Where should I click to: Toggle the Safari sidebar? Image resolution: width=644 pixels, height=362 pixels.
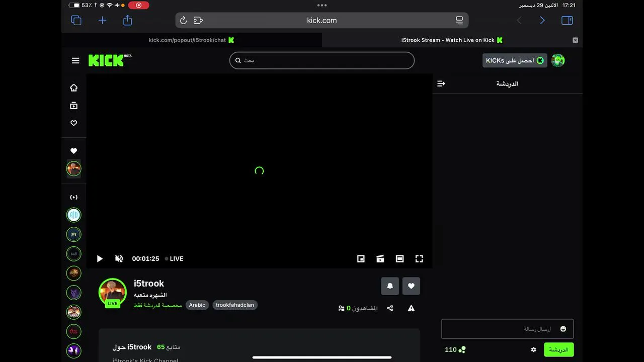click(x=567, y=20)
